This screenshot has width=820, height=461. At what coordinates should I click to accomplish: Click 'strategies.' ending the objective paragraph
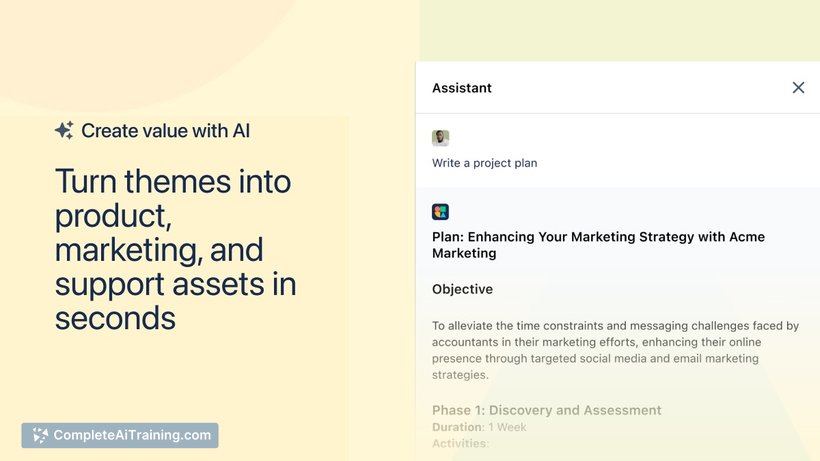(460, 375)
